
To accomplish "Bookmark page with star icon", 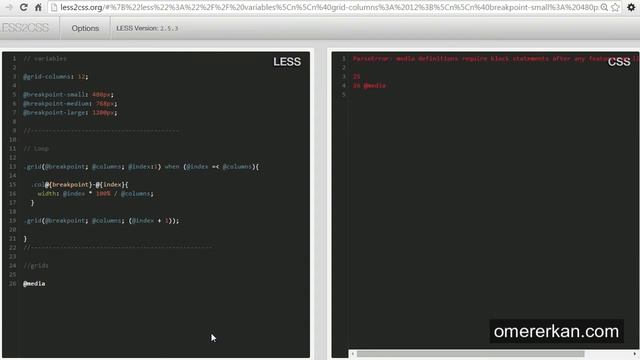I will (x=616, y=7).
